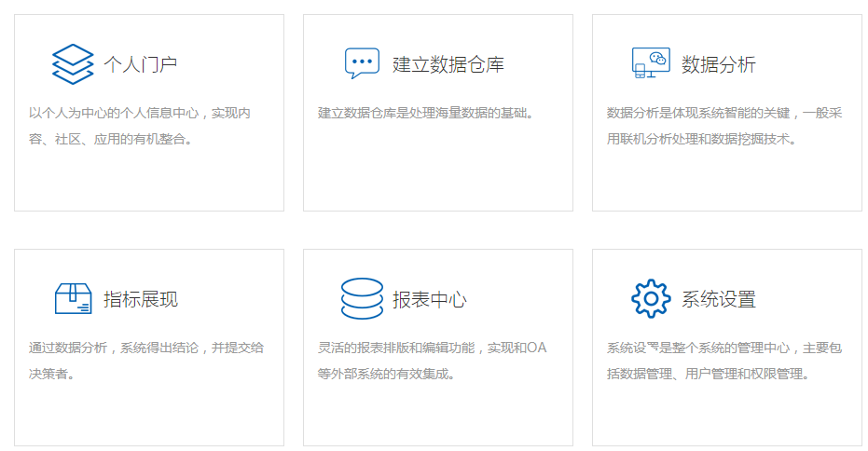Screen dimensions: 868x451
Task: Click the stacked layers icon for 个人门户
Action: [73, 64]
